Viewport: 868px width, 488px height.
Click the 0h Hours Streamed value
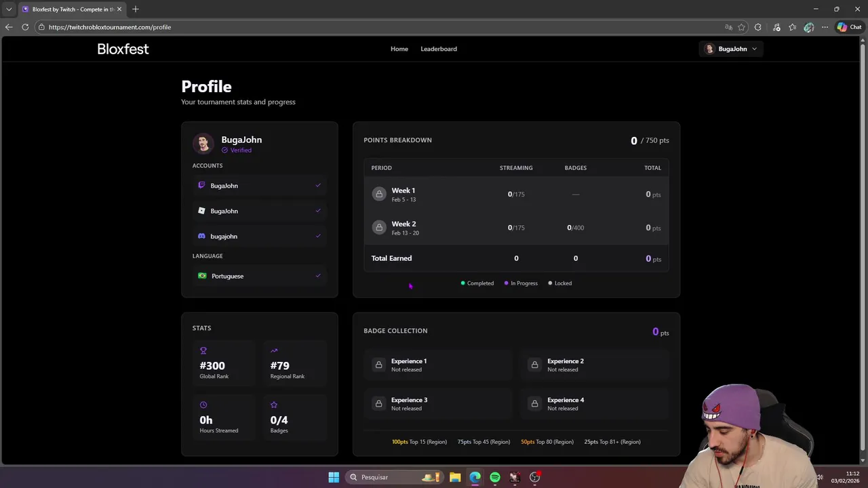click(x=206, y=420)
